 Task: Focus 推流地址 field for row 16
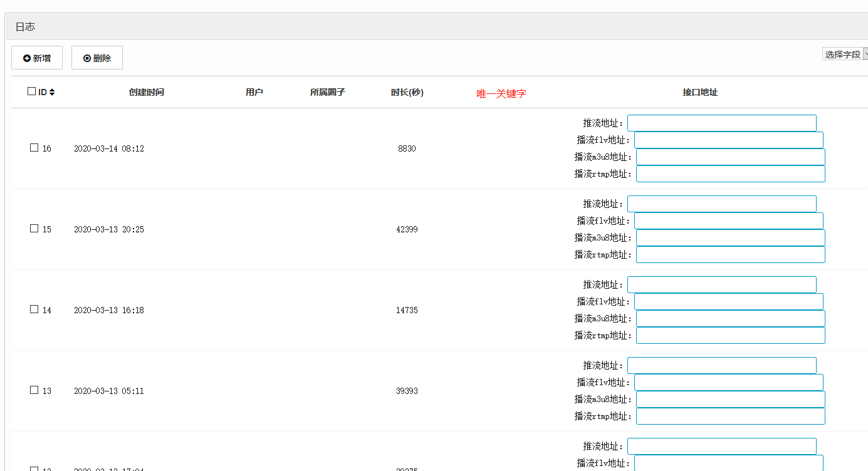click(721, 123)
